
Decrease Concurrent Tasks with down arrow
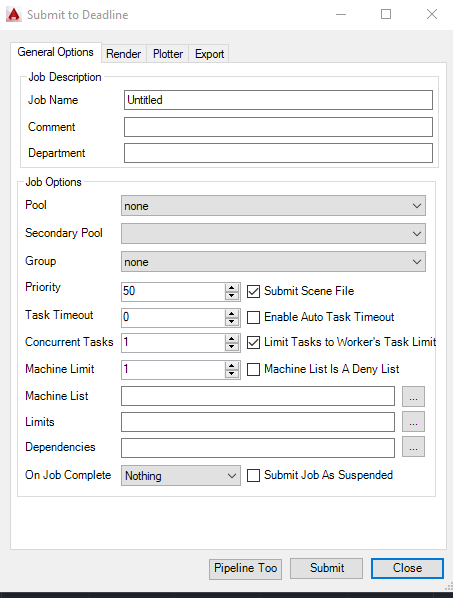tap(231, 347)
